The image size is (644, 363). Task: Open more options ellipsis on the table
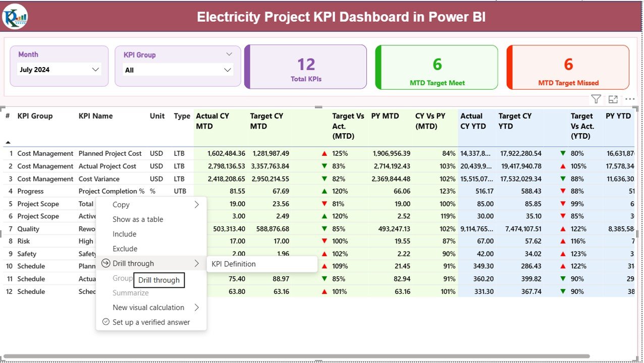pos(629,99)
